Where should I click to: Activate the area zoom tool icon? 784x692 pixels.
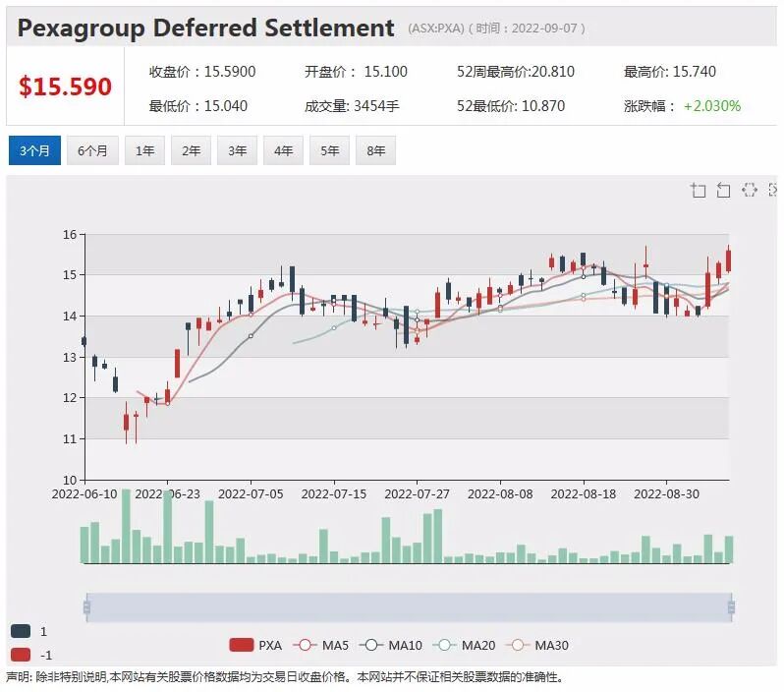point(698,190)
